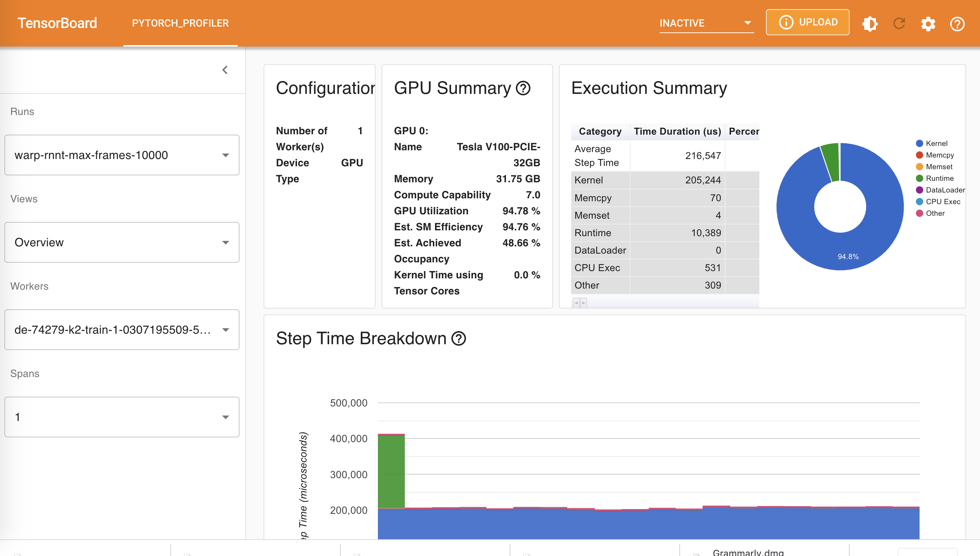The width and height of the screenshot is (980, 556).
Task: Expand the Workers dropdown list
Action: coord(122,330)
